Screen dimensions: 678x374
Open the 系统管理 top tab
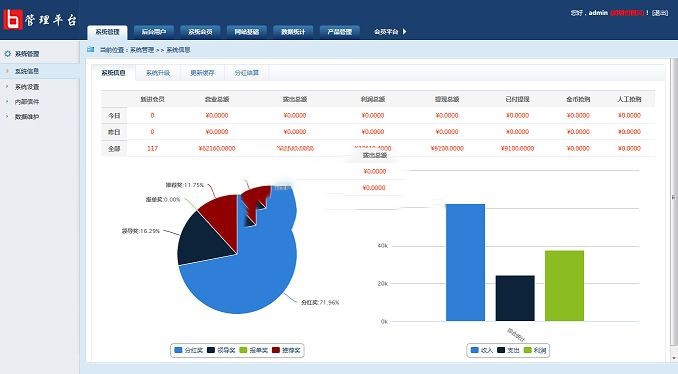107,32
